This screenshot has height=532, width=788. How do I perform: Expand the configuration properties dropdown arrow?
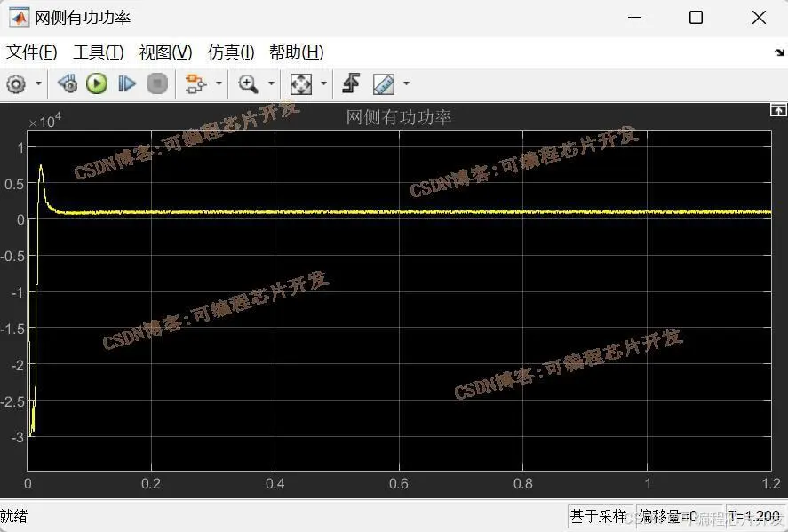[38, 83]
